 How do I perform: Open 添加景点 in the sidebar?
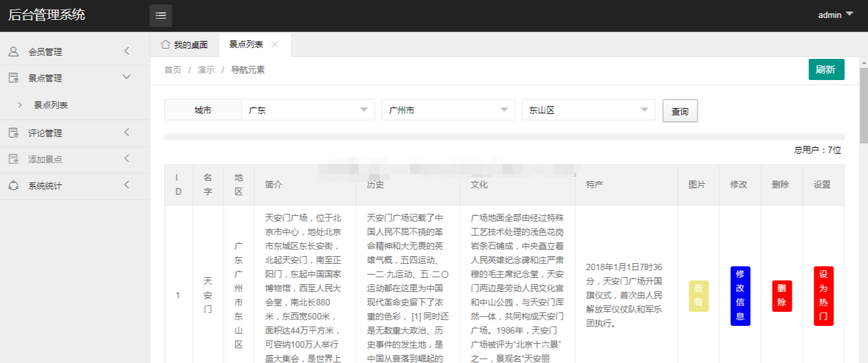point(75,159)
